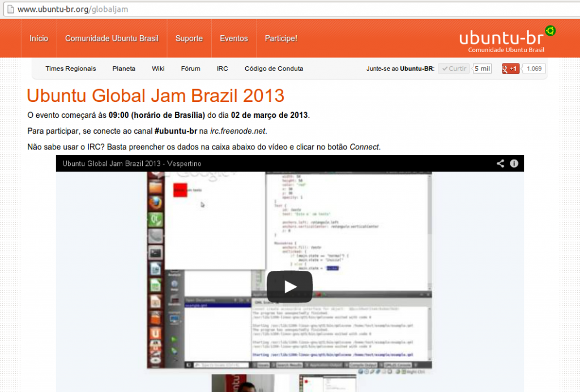
Task: Click the video info icon
Action: (x=514, y=164)
